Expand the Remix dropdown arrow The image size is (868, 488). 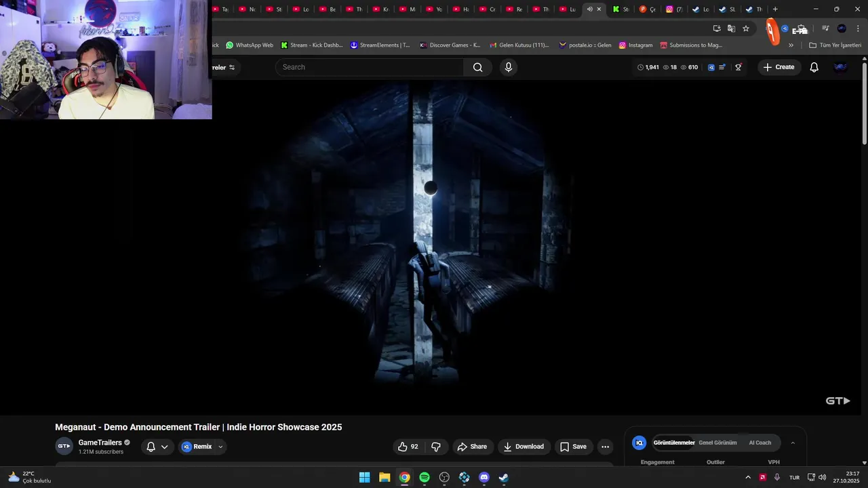(x=220, y=447)
